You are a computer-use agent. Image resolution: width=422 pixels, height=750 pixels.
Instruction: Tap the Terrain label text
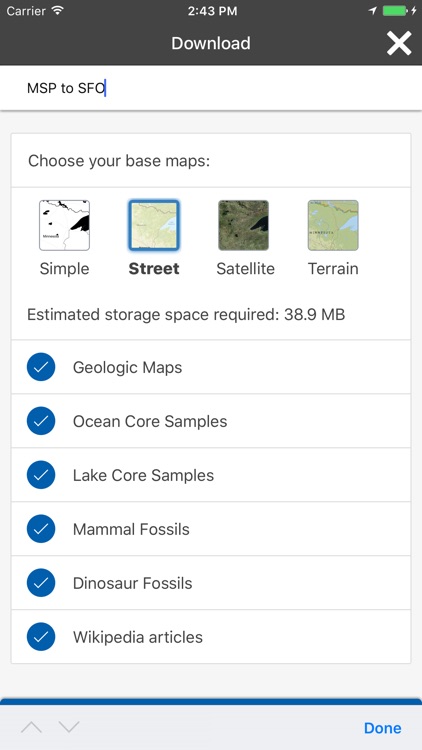click(333, 268)
